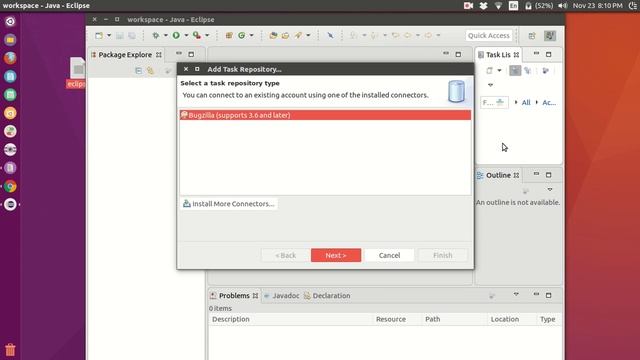Toggle Link with Editor in Package Explorer
The image size is (640, 360).
151,71
